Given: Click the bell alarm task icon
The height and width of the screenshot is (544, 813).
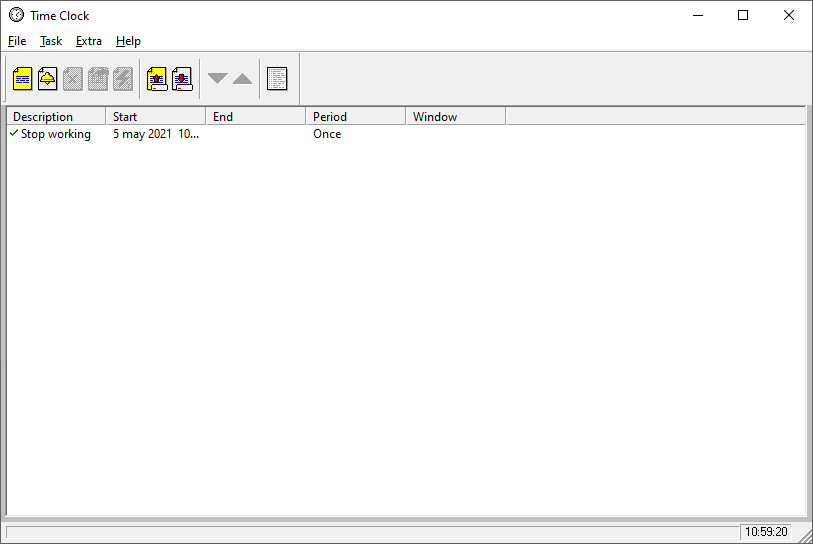Looking at the screenshot, I should [x=47, y=79].
